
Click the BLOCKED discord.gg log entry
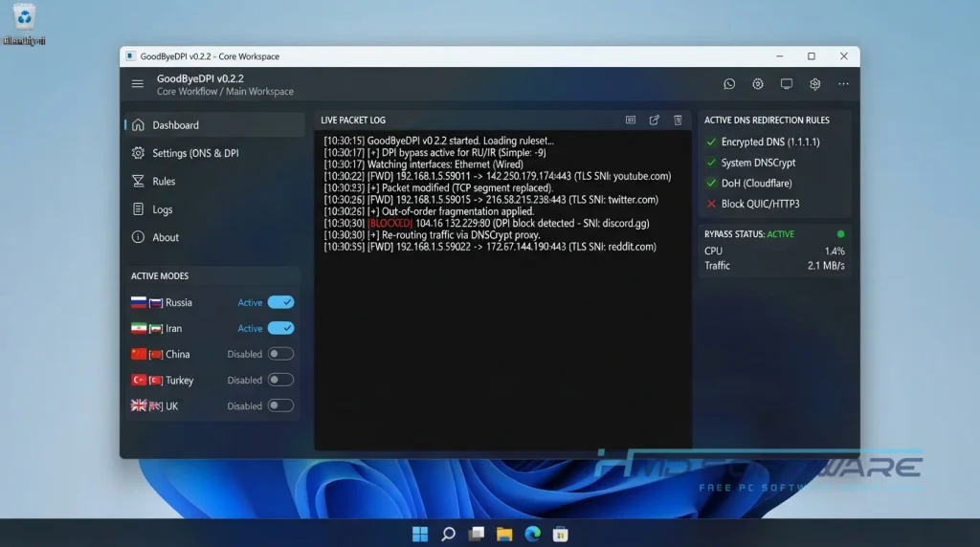point(486,223)
